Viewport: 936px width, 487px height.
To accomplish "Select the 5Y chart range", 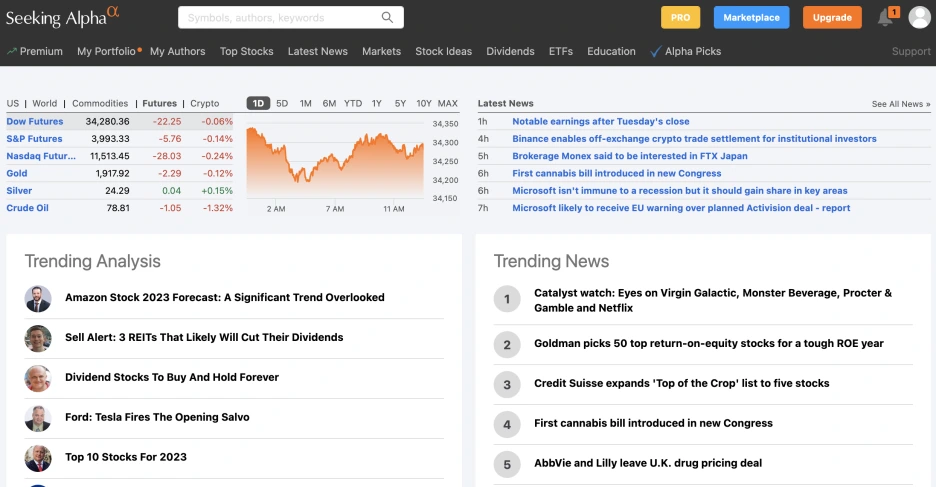I will 400,103.
